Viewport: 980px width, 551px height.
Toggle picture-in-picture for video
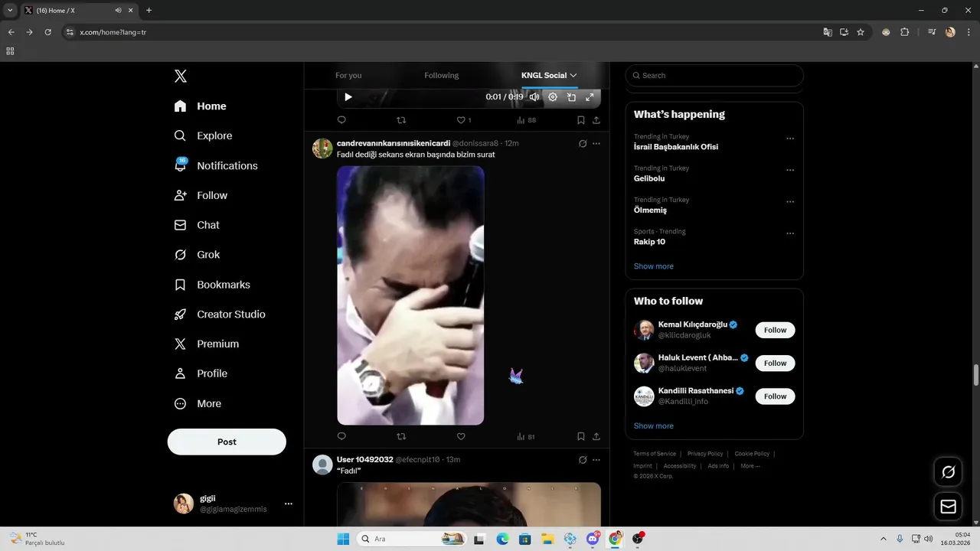pos(571,97)
